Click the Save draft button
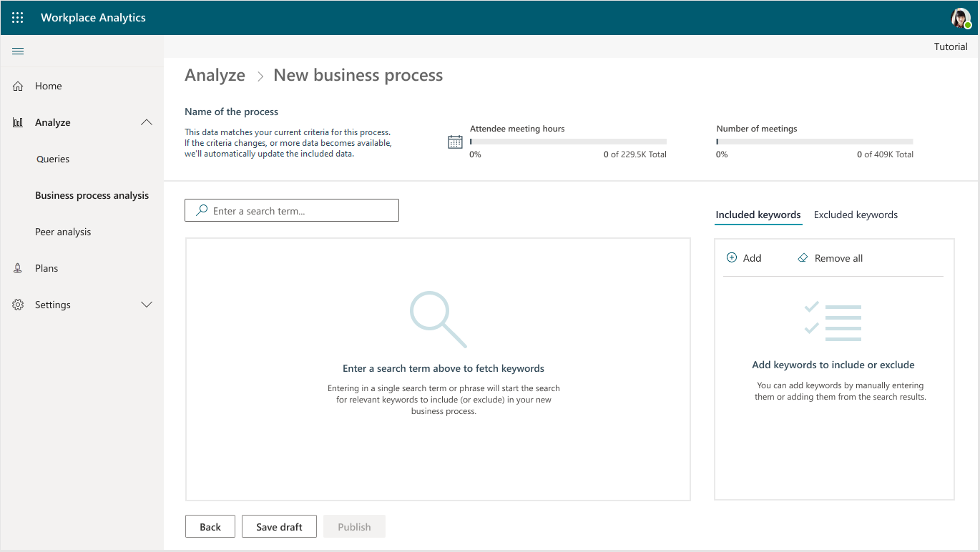Viewport: 980px width, 552px height. [279, 526]
